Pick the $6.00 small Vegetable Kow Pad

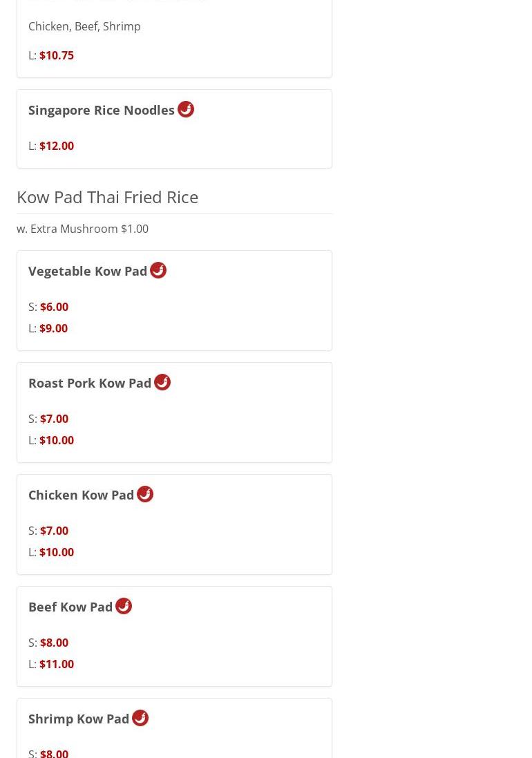54,307
